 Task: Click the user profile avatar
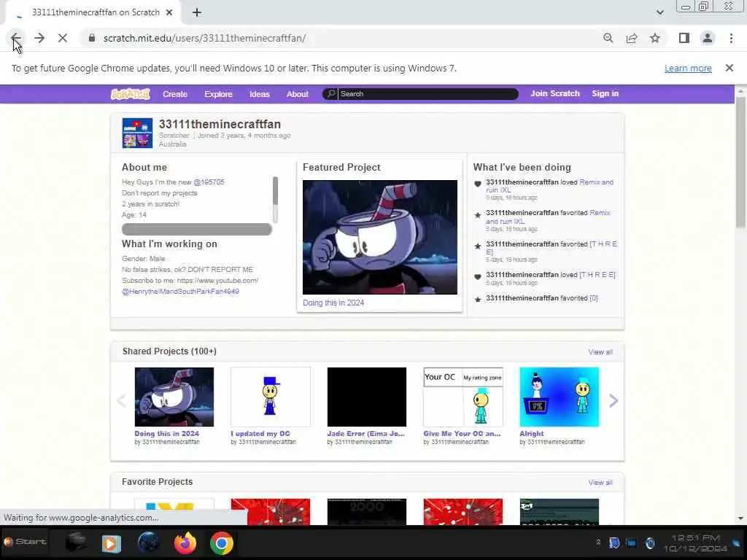(137, 133)
